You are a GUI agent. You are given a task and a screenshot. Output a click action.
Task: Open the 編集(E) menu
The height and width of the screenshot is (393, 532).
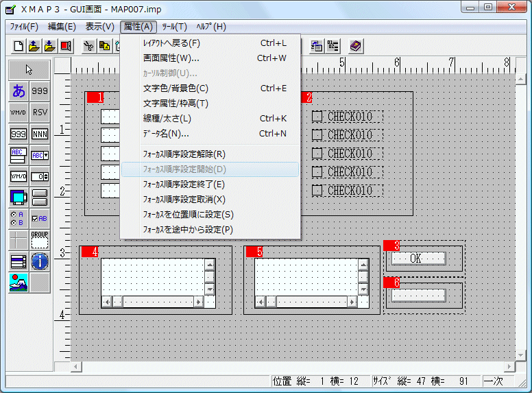click(62, 27)
